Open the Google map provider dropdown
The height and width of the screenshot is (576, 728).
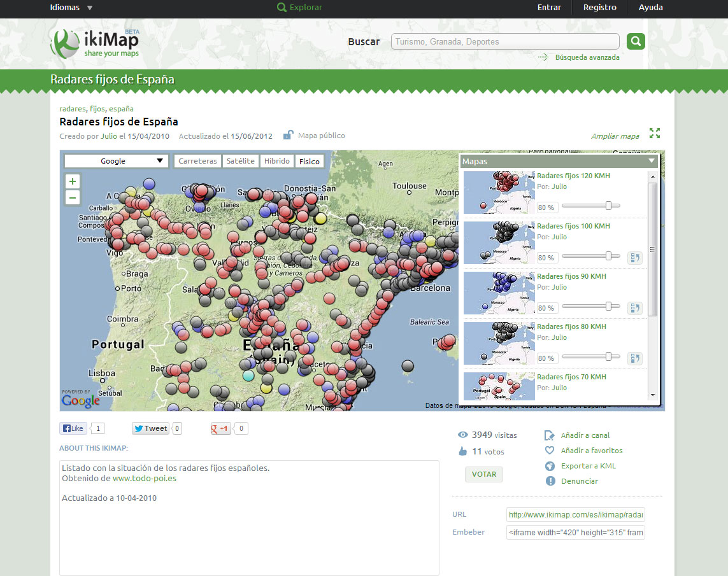[x=117, y=161]
